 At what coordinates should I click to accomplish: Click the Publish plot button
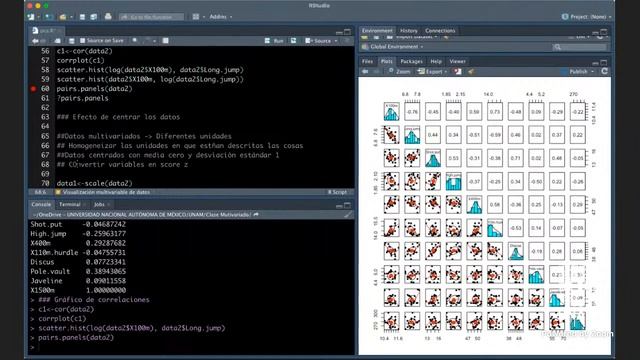[x=575, y=71]
